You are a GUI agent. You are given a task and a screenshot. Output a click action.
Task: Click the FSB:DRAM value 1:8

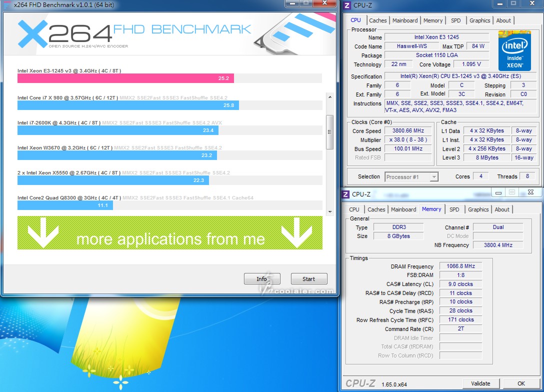pos(460,275)
